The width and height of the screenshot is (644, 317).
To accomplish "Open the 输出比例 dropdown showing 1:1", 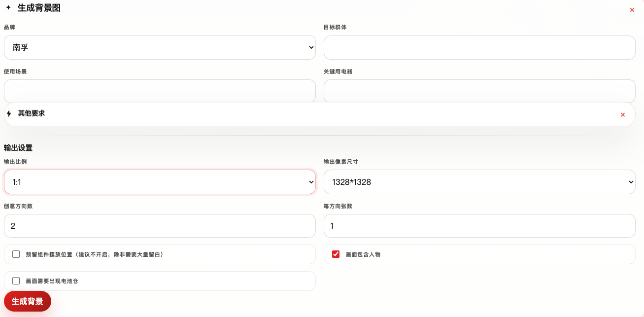I will [x=160, y=182].
